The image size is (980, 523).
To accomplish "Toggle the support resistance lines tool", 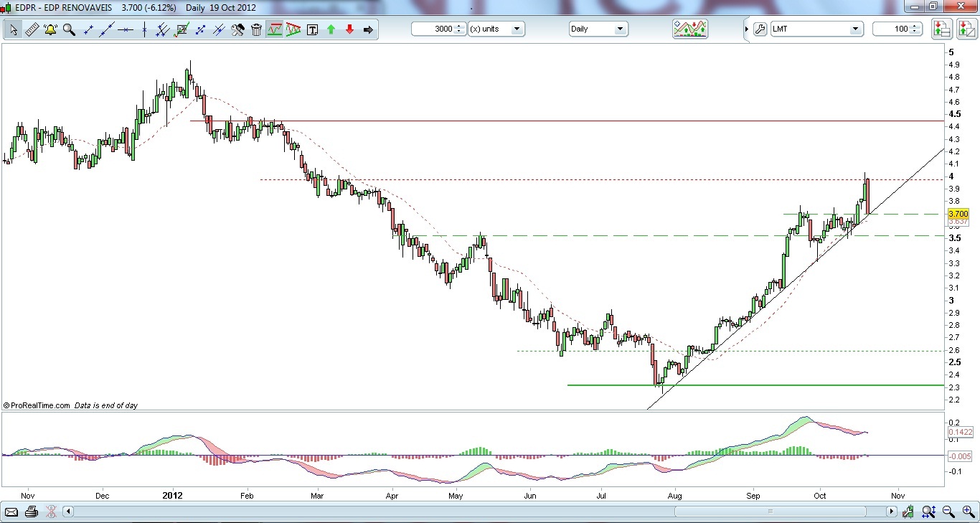I will click(x=275, y=29).
